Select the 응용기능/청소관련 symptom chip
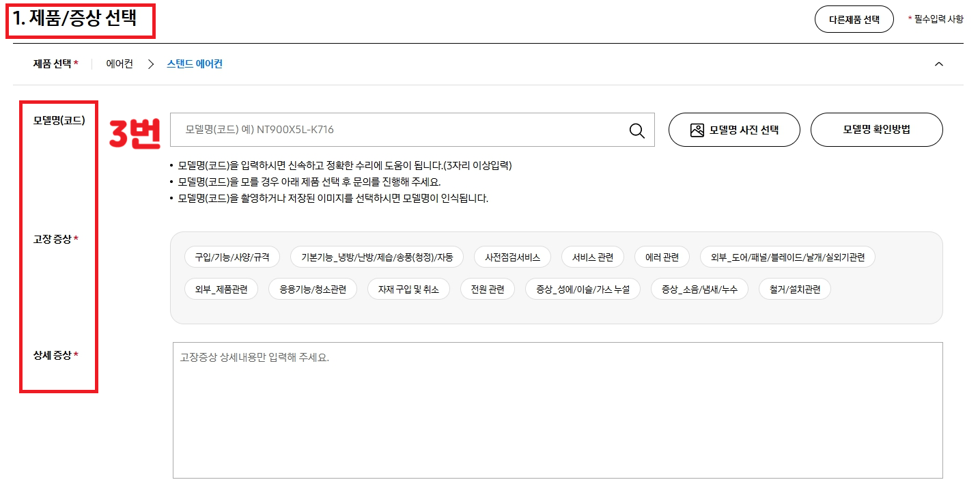Screen dimensions: 980x482 click(x=313, y=289)
